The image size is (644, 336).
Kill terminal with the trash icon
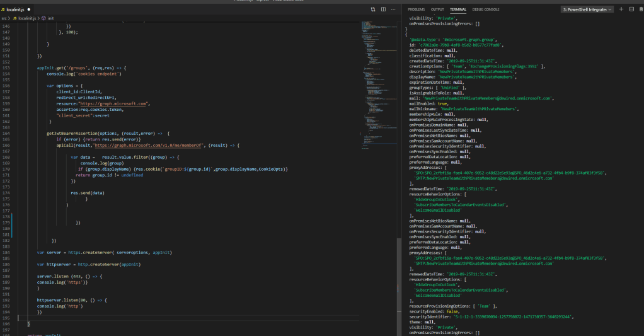click(x=640, y=9)
